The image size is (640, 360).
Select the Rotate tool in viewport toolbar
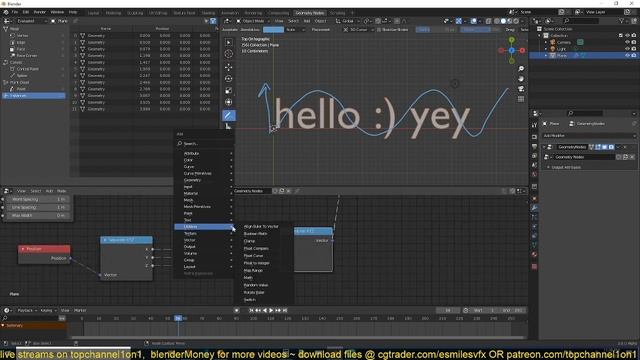[229, 78]
